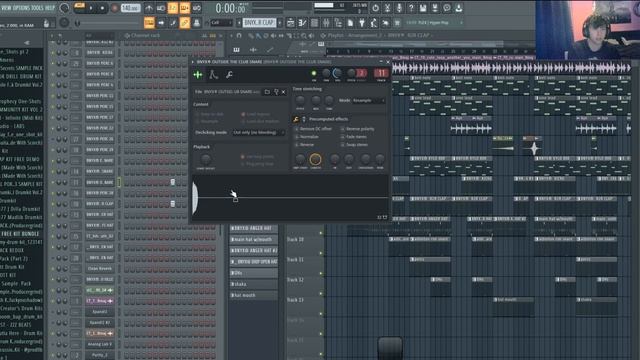The width and height of the screenshot is (640, 360).
Task: Click the orange link icon in second toolbar row
Action: pos(184,23)
